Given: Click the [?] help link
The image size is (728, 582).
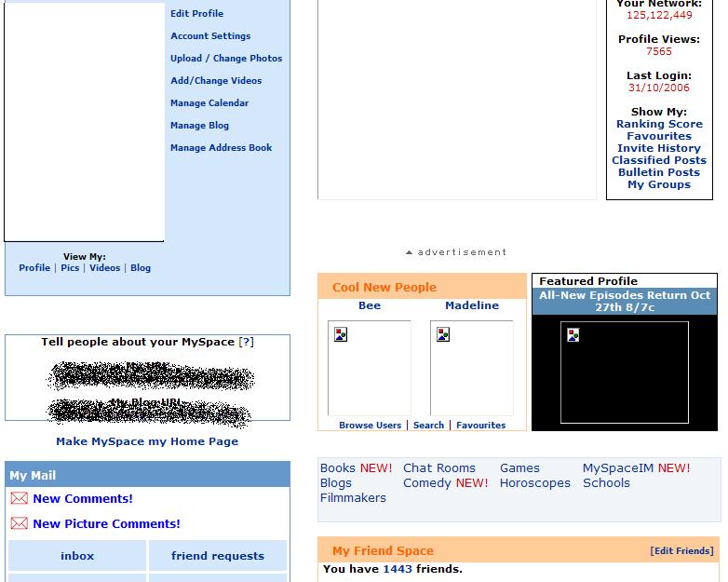Looking at the screenshot, I should pos(246,342).
